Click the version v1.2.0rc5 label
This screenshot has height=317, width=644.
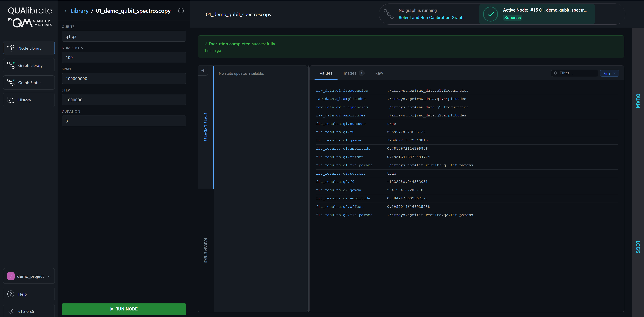[x=26, y=311]
